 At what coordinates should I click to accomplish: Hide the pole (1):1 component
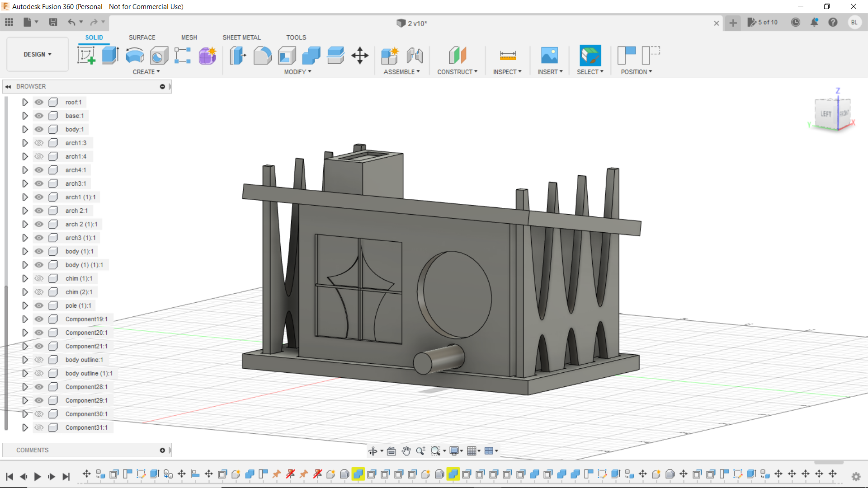click(x=39, y=305)
